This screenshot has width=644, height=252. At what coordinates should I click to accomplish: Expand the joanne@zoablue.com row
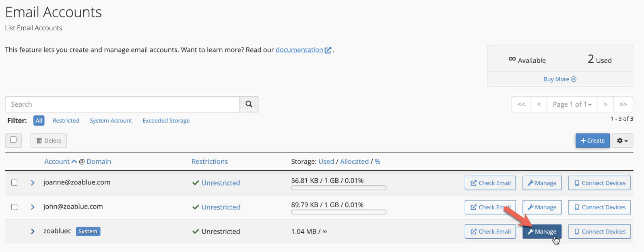click(33, 183)
